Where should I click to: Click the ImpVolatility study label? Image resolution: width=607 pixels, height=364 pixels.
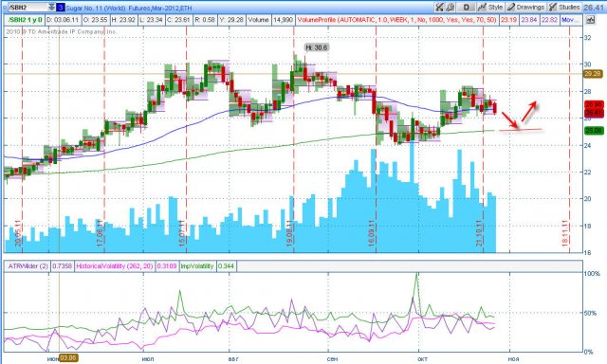pyautogui.click(x=197, y=266)
